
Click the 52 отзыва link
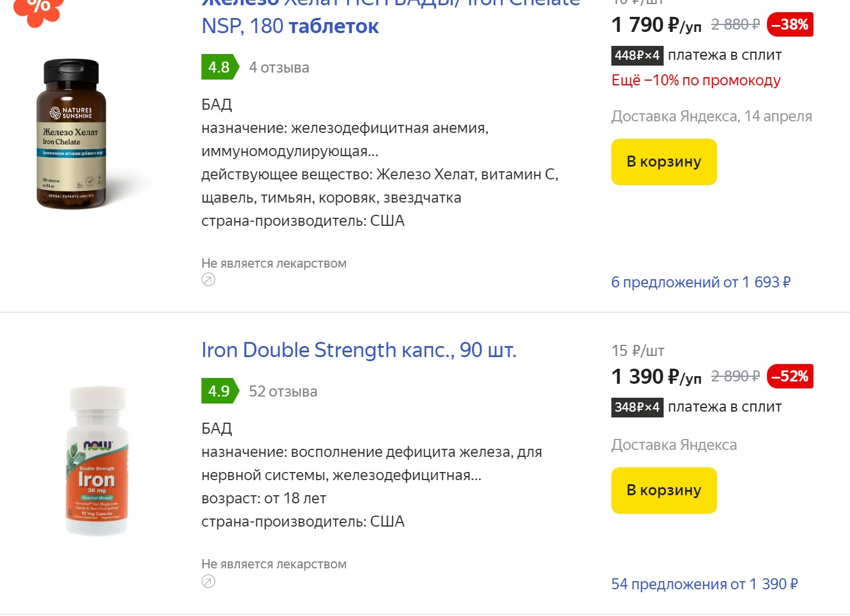click(283, 391)
